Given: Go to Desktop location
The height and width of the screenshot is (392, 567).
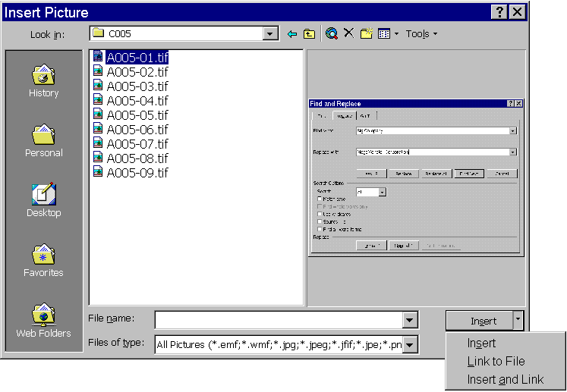Looking at the screenshot, I should pyautogui.click(x=43, y=201).
